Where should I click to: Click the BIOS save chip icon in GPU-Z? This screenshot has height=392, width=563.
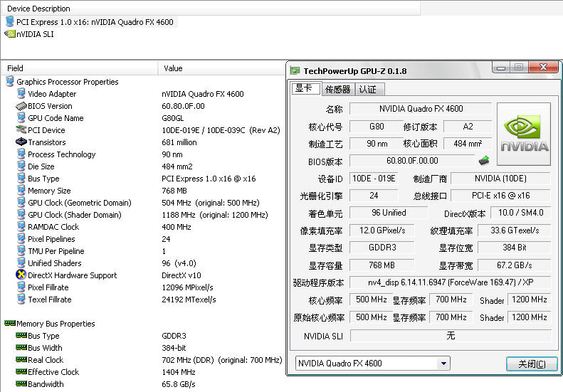(484, 160)
